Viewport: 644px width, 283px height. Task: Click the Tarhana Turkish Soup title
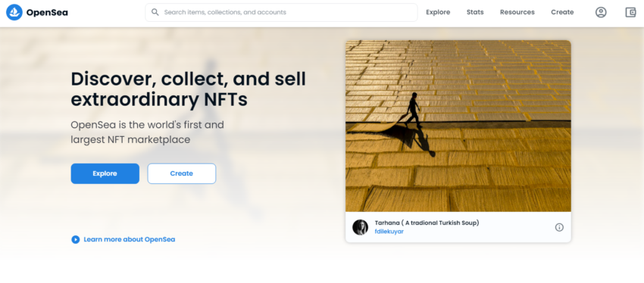(x=427, y=223)
